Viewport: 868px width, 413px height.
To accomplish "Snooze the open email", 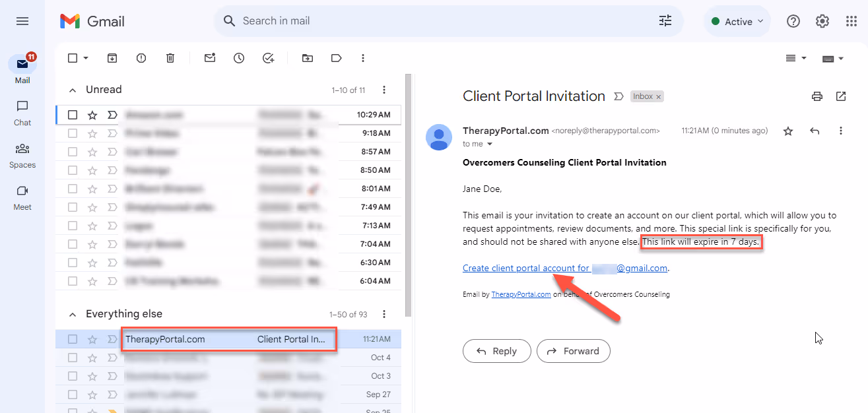I will (238, 58).
